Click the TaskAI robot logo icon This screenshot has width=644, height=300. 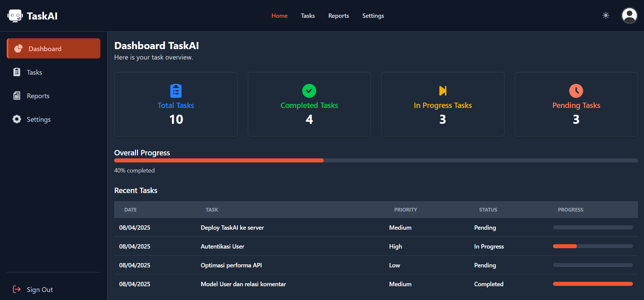coord(15,16)
